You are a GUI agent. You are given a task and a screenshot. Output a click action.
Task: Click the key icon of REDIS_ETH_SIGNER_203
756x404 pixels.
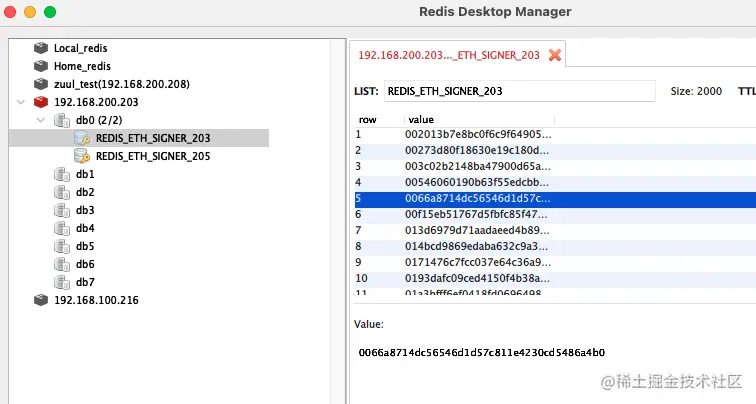tap(82, 138)
